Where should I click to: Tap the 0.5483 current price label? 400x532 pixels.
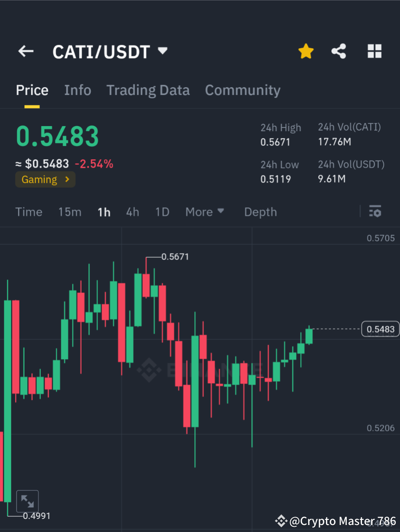coord(380,329)
